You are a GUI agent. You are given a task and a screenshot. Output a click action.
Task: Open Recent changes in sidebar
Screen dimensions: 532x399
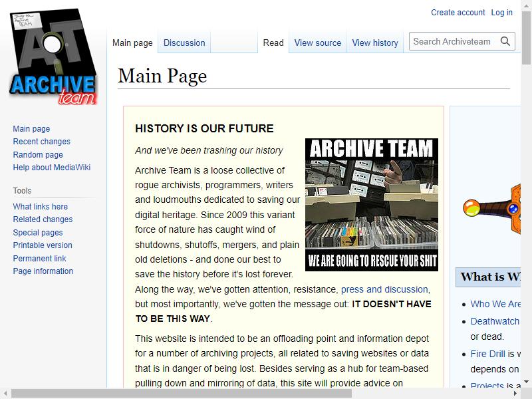coord(42,142)
